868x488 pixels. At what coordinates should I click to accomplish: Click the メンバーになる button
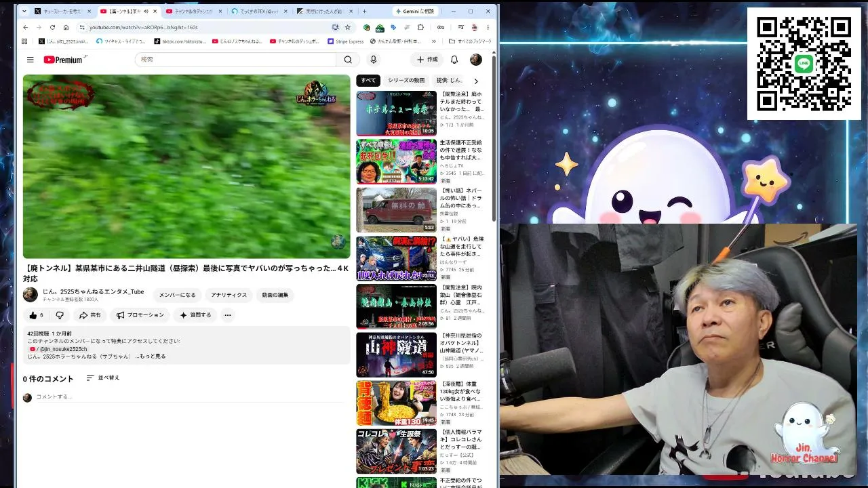click(x=177, y=295)
